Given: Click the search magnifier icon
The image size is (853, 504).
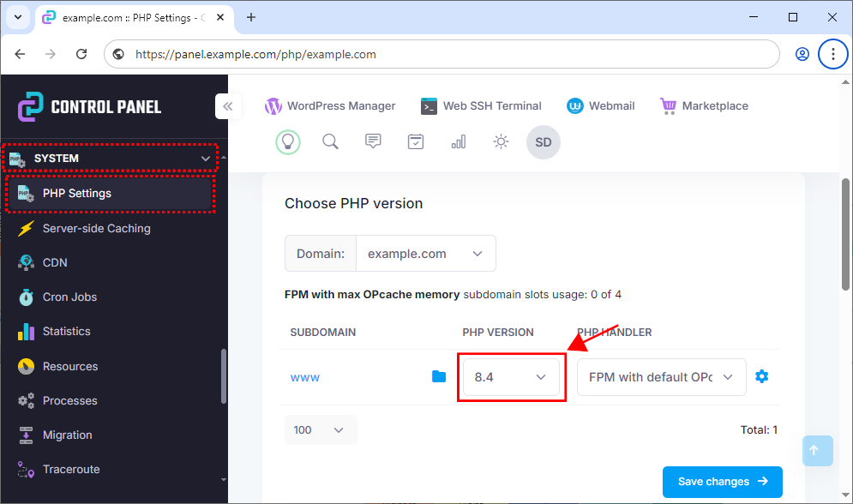Looking at the screenshot, I should (x=330, y=142).
